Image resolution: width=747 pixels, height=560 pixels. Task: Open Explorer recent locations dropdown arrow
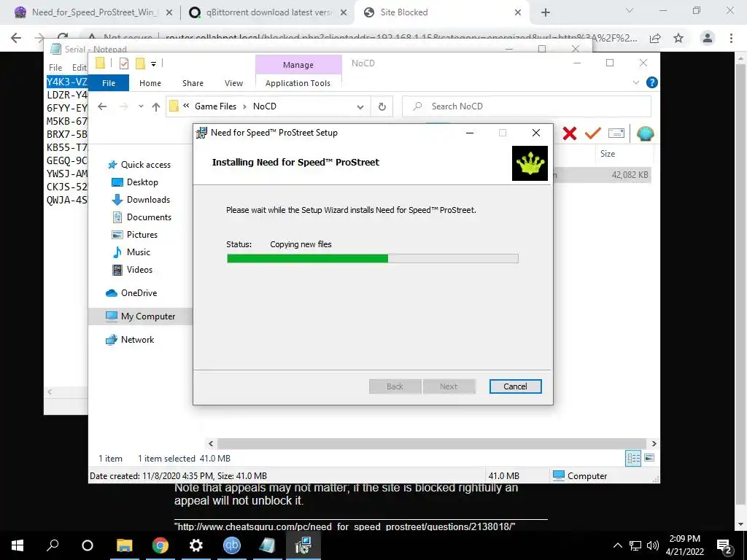tap(141, 106)
